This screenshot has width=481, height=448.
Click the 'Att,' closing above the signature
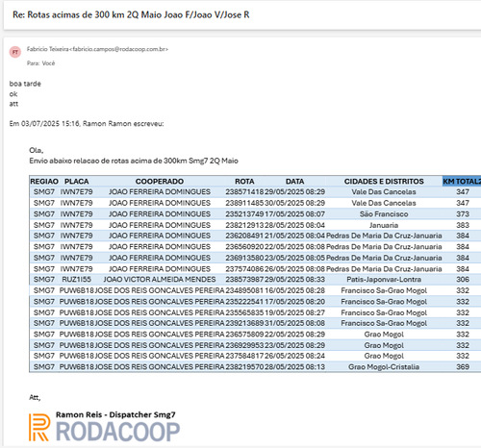[x=35, y=397]
